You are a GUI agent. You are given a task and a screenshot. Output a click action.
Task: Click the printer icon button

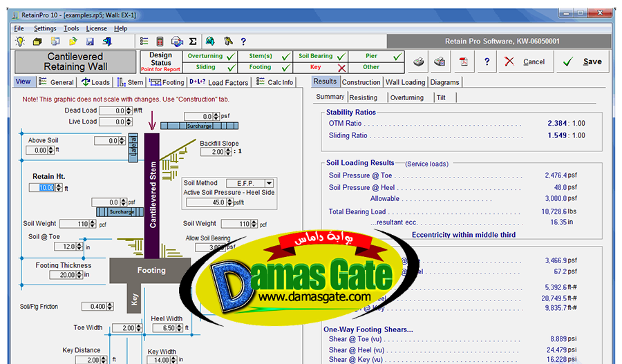pyautogui.click(x=419, y=61)
